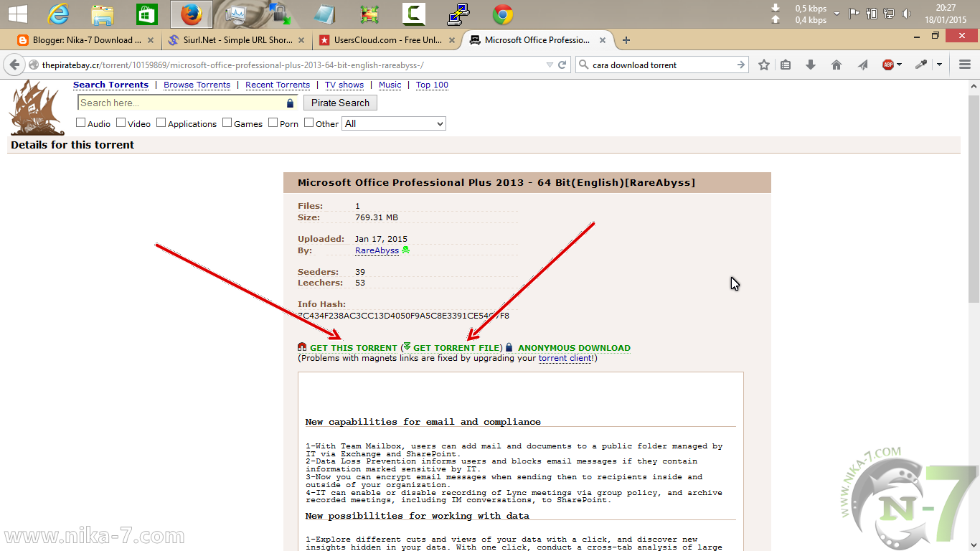This screenshot has width=980, height=551.
Task: Open File Explorer from the taskbar
Action: (103, 14)
